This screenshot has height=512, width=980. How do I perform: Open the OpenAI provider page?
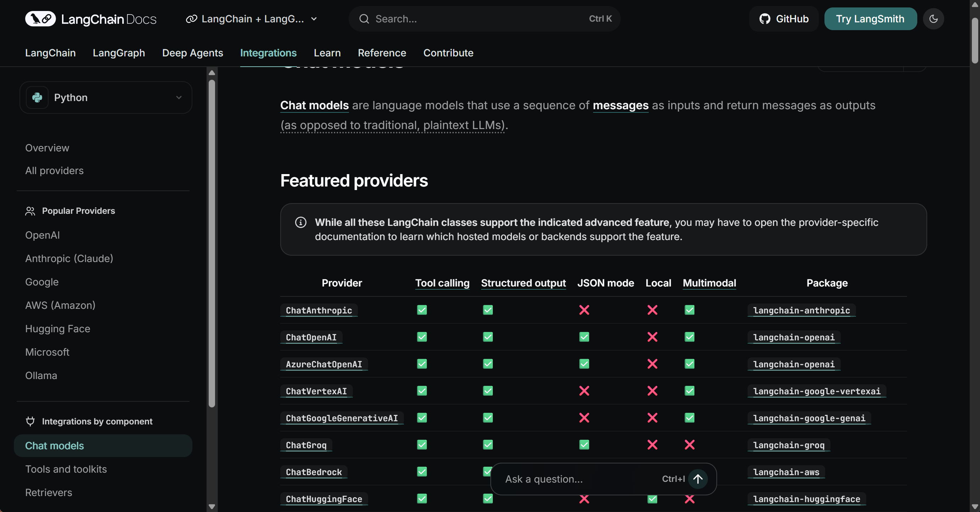coord(42,235)
